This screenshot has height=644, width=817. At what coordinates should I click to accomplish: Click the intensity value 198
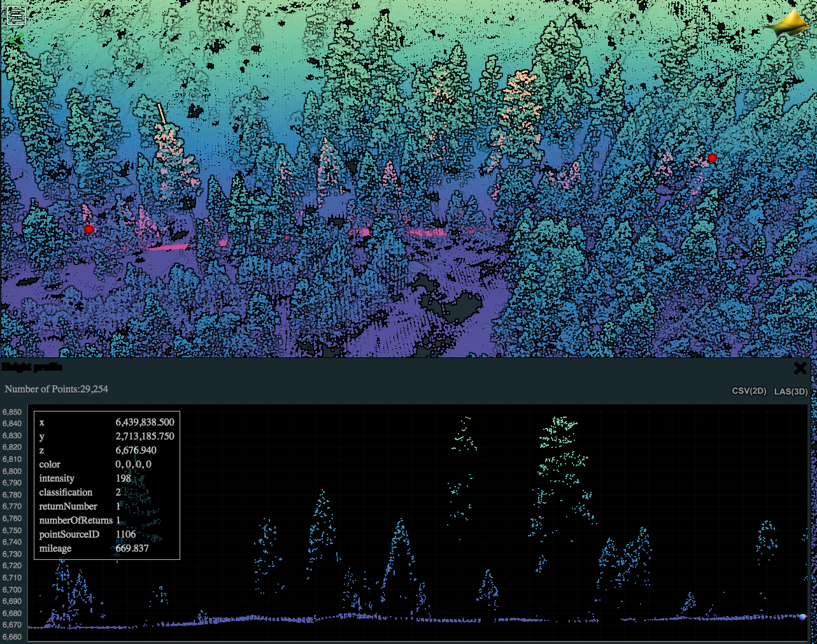[x=124, y=478]
